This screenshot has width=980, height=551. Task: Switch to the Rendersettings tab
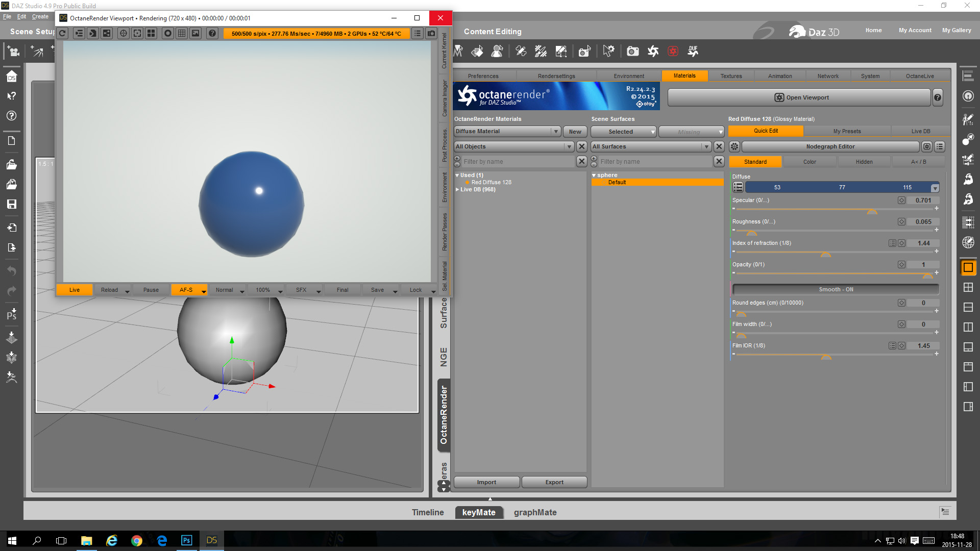point(556,76)
